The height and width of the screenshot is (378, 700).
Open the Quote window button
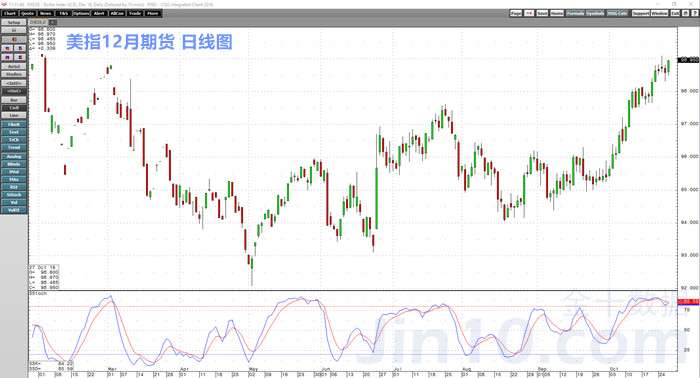27,13
